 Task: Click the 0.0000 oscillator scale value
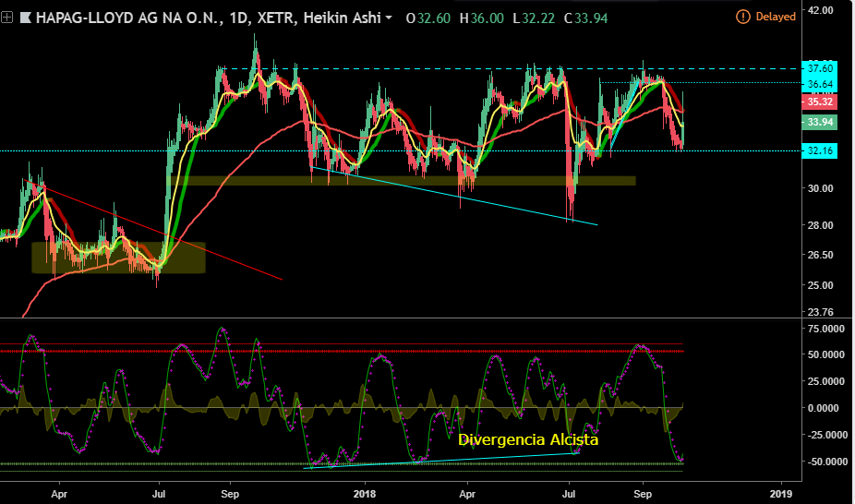coord(824,408)
